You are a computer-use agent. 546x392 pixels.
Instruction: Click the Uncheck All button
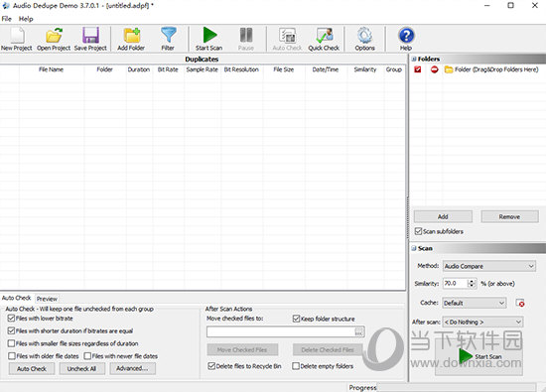pos(81,368)
